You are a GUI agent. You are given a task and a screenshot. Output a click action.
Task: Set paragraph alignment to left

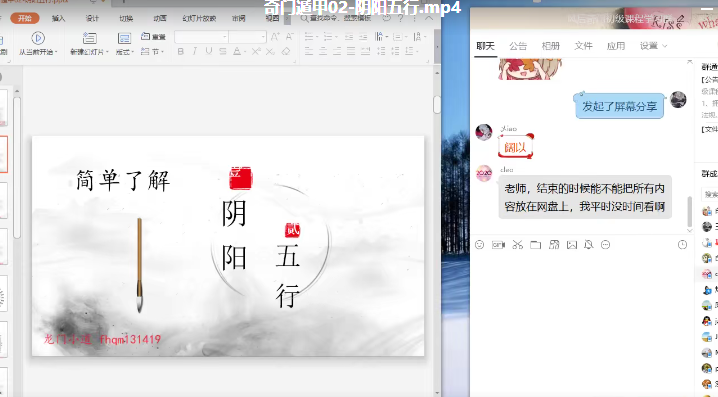(309, 51)
